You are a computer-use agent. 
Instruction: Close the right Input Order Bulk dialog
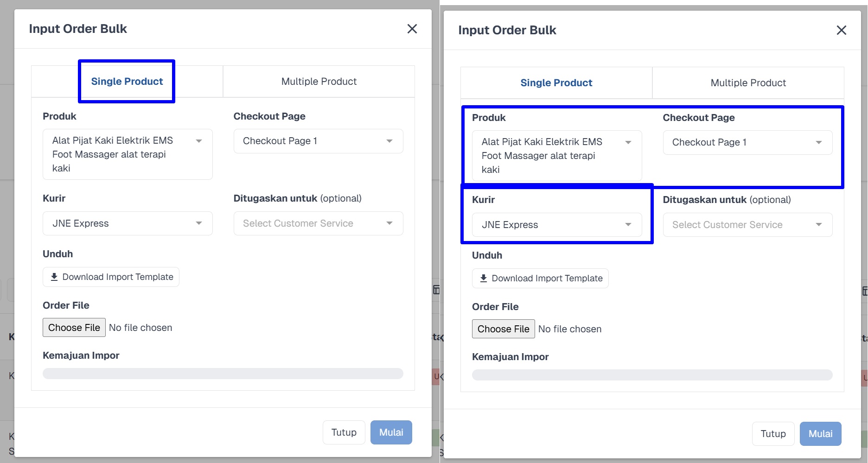click(841, 30)
